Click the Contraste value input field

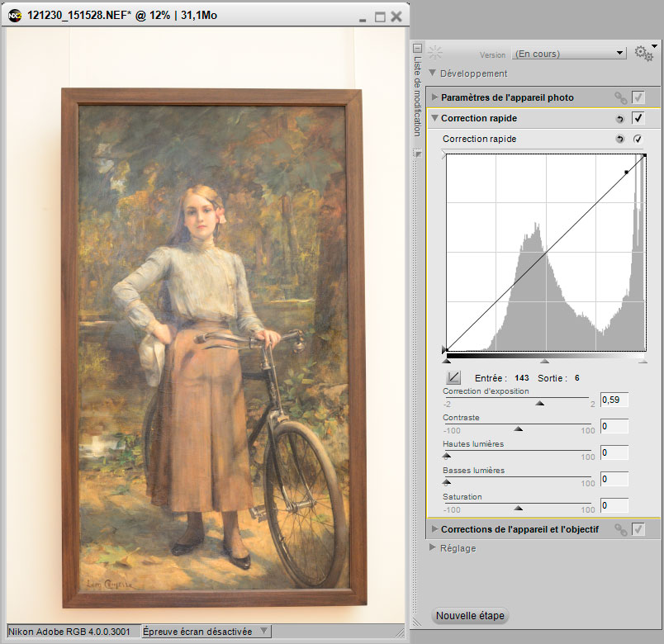coord(614,426)
